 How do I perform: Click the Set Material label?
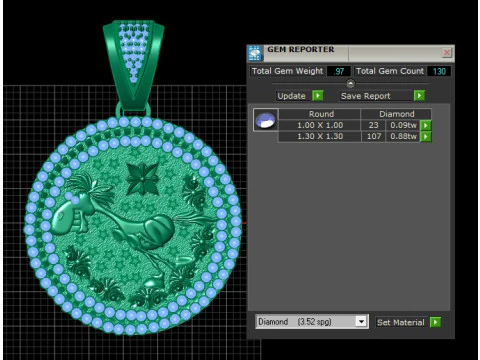(401, 322)
